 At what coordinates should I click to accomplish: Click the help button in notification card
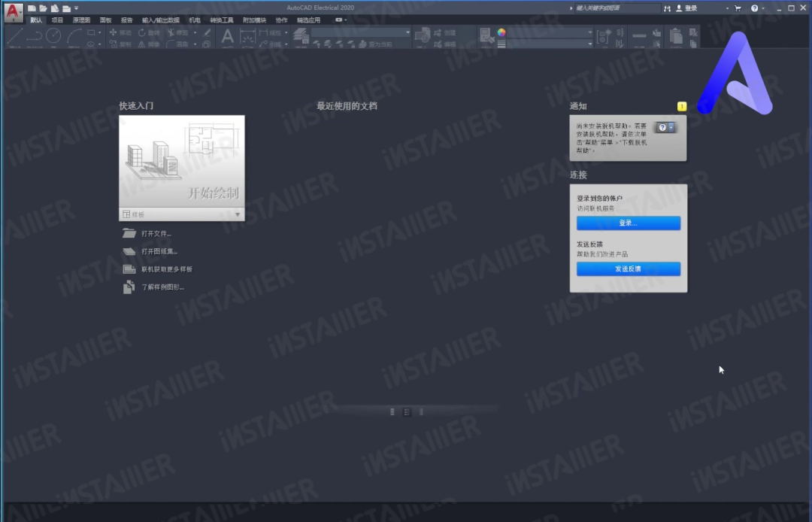tap(665, 127)
